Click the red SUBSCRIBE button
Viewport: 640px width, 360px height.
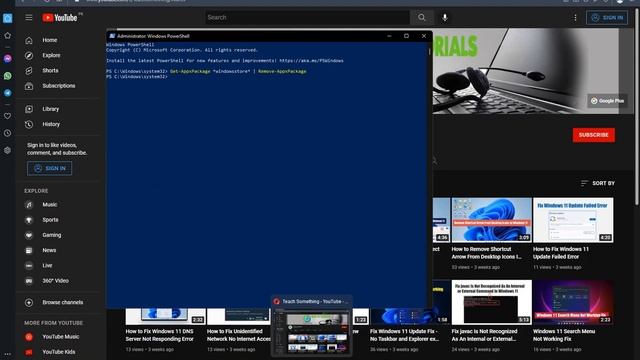tap(593, 135)
